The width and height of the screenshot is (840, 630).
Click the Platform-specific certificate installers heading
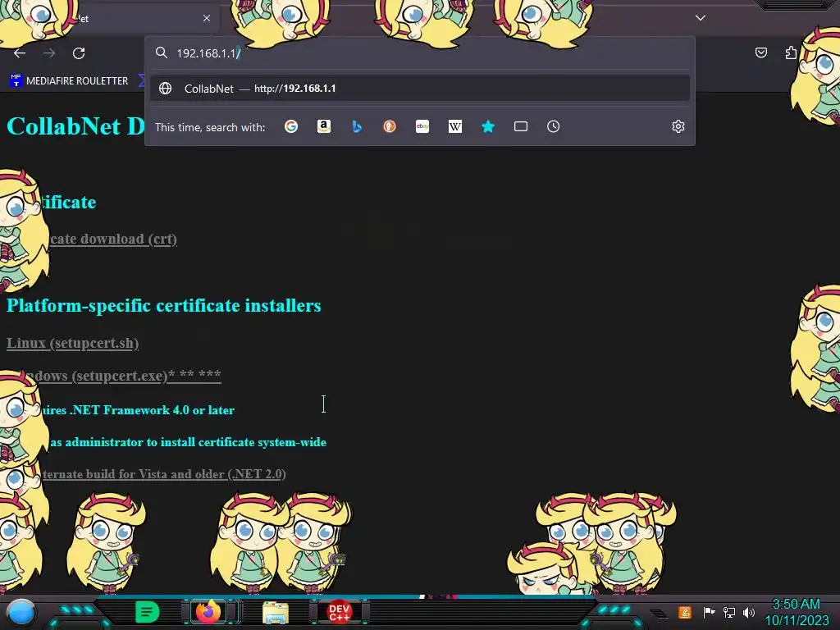[x=163, y=305]
